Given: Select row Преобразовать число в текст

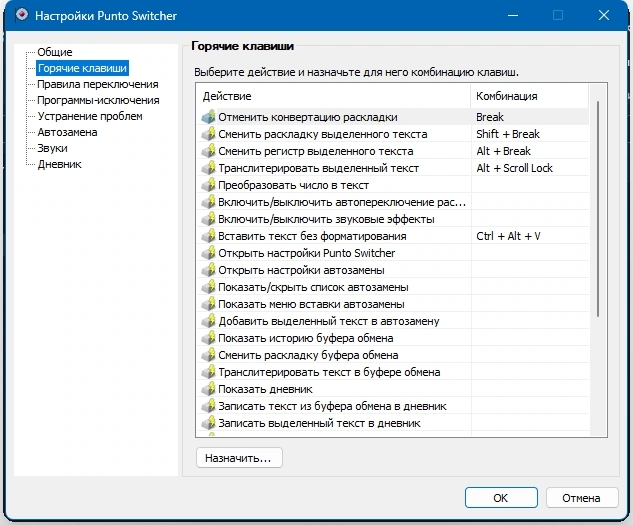Looking at the screenshot, I should tap(392, 185).
